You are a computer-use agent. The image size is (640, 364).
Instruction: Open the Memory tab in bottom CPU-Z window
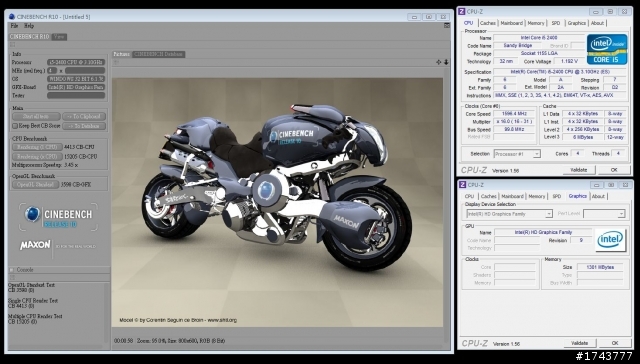pos(536,196)
